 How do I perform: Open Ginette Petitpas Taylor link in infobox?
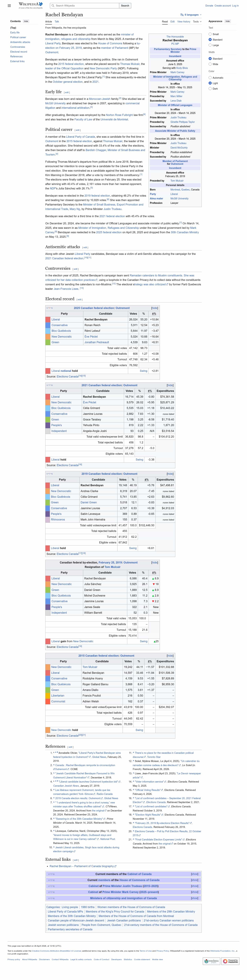pyautogui.click(x=183, y=122)
